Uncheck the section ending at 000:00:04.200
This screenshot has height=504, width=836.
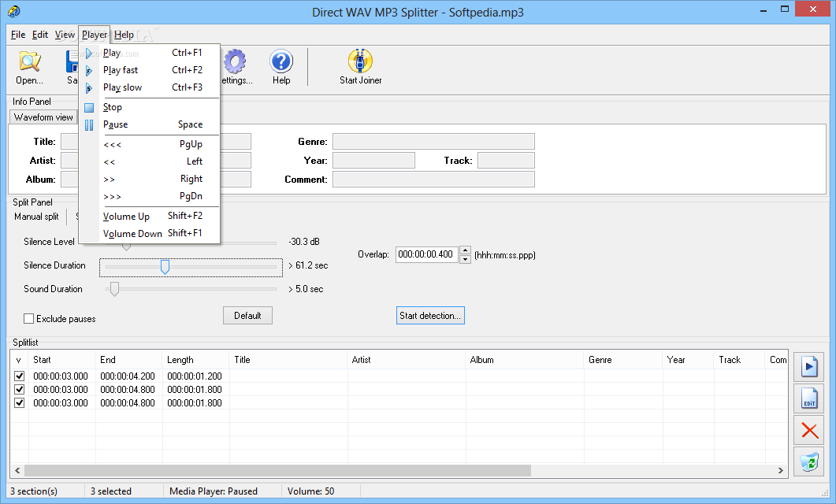point(20,376)
